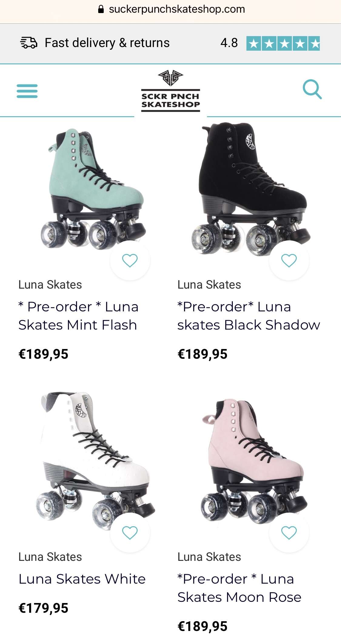Favorite the Mint Flash skates with heart
The width and height of the screenshot is (341, 644).
[130, 260]
